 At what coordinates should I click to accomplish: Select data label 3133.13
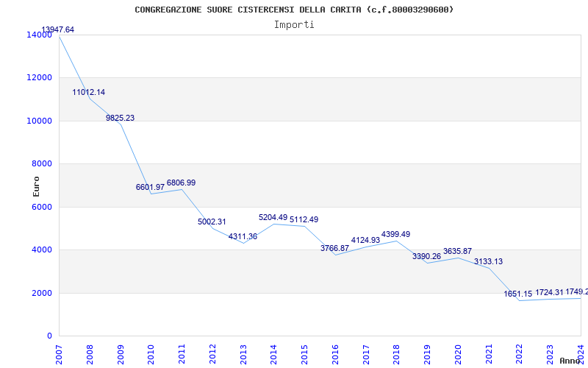point(488,262)
